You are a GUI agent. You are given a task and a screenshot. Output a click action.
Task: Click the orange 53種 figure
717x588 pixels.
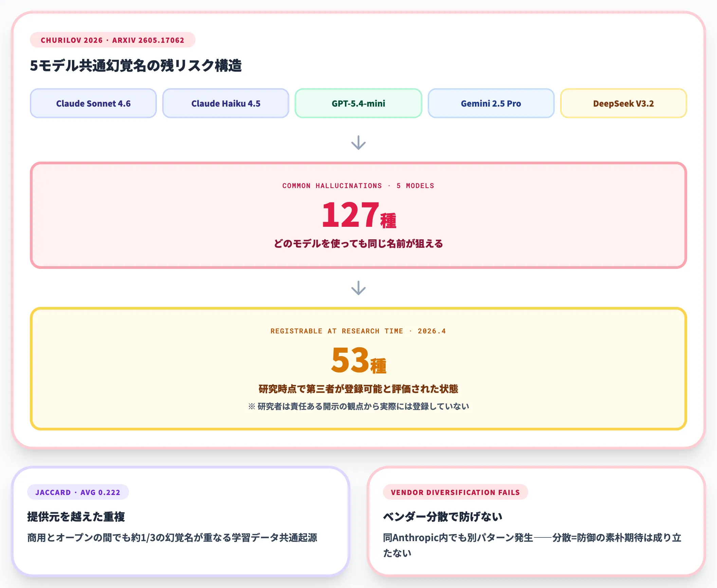click(358, 360)
